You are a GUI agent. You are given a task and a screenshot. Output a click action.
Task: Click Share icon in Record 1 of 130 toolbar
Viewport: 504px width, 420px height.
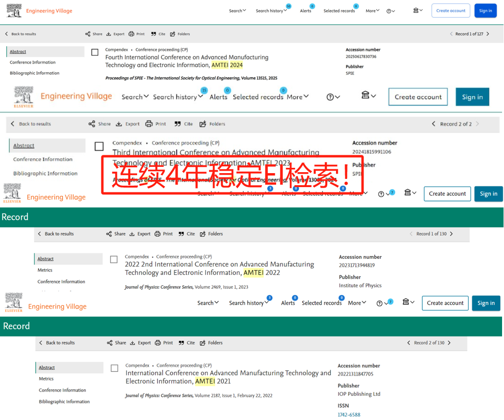tap(109, 234)
